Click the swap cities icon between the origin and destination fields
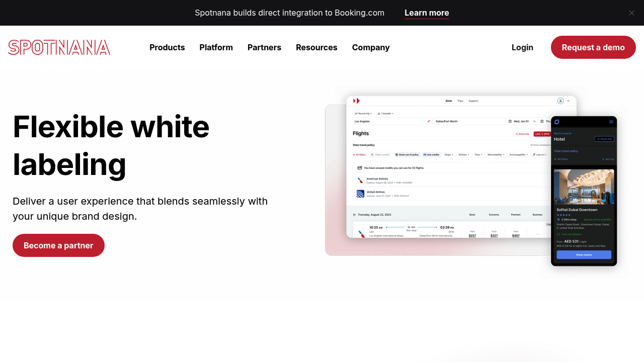The width and height of the screenshot is (644, 362). (429, 121)
